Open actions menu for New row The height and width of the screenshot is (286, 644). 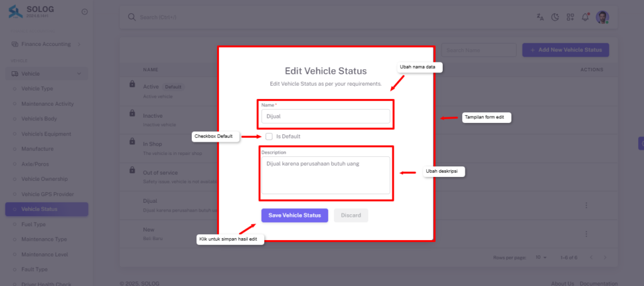click(x=586, y=234)
